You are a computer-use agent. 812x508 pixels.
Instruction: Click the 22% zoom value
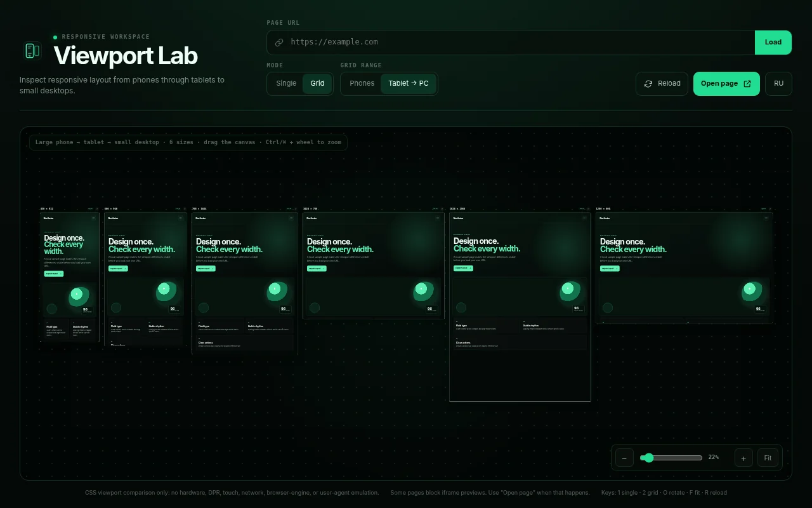tap(714, 457)
